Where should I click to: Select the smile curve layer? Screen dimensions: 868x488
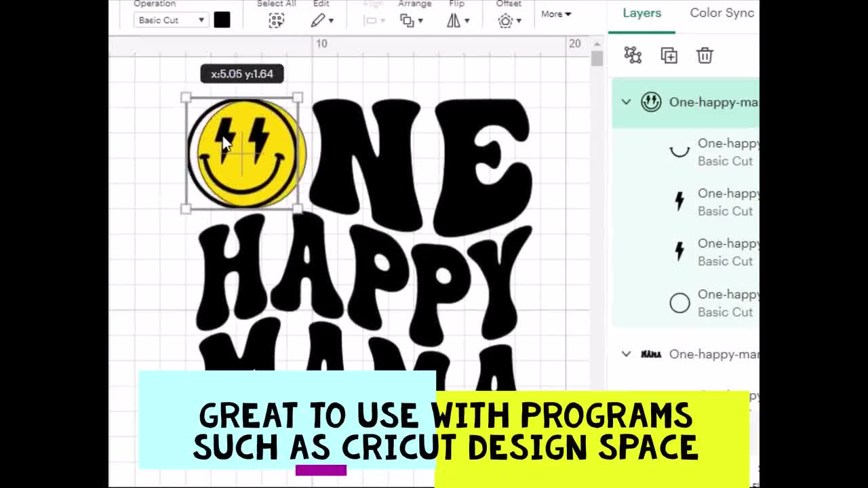pos(686,152)
